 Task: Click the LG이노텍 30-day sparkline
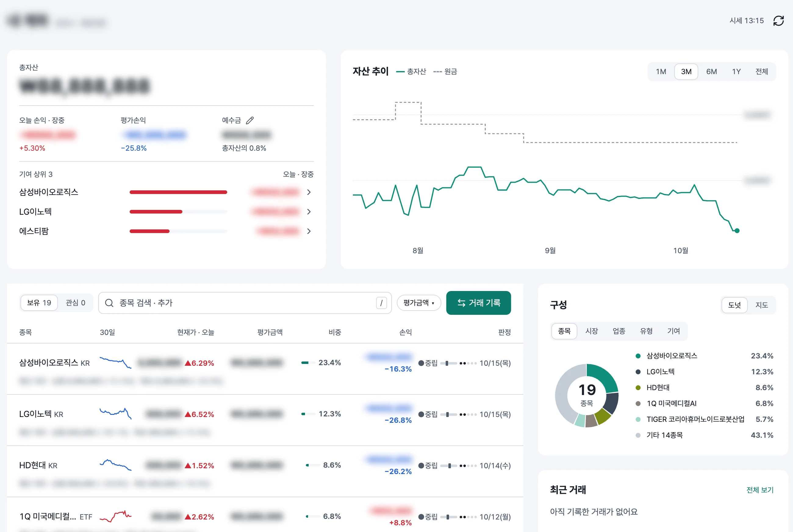click(x=115, y=414)
